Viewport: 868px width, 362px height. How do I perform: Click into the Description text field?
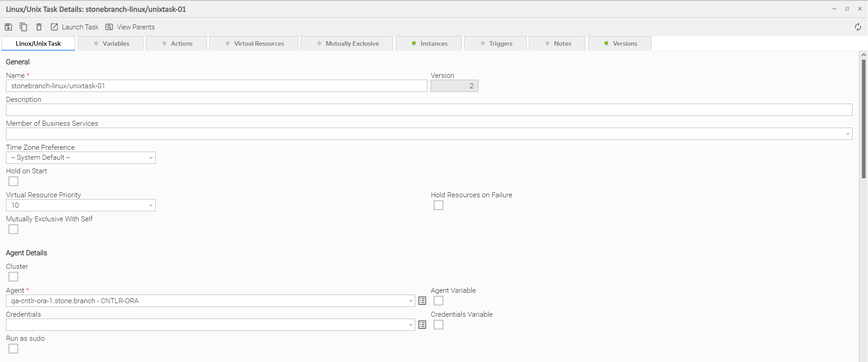[429, 110]
